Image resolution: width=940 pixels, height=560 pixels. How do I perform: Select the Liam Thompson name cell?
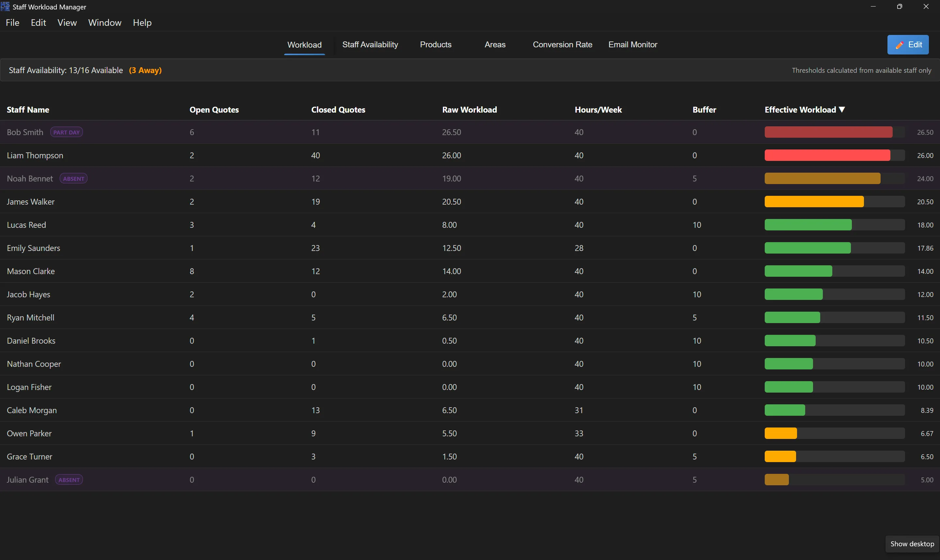[35, 155]
